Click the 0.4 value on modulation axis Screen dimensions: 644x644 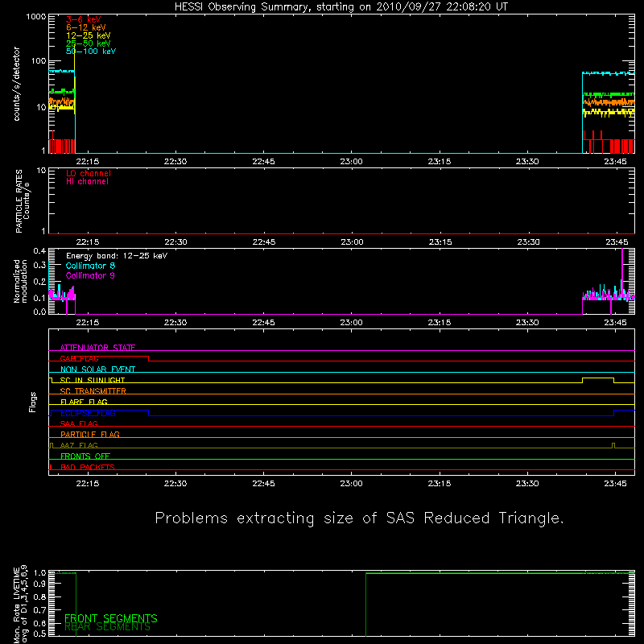39,250
